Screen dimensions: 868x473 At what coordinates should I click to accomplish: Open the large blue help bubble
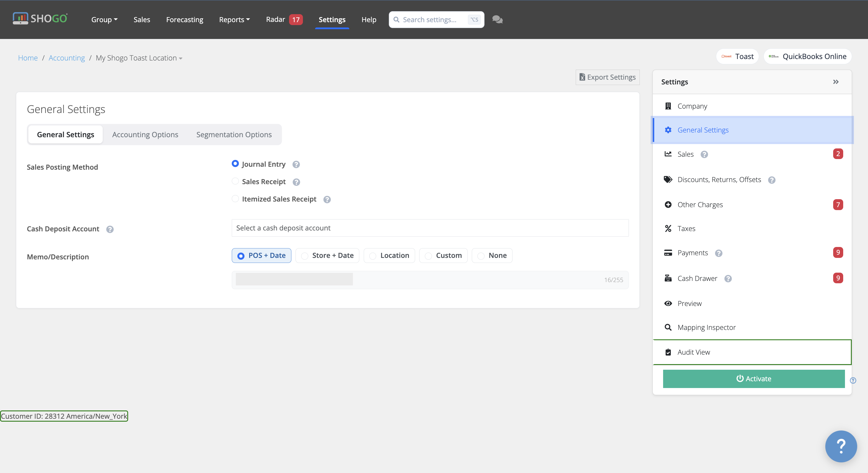pyautogui.click(x=841, y=446)
